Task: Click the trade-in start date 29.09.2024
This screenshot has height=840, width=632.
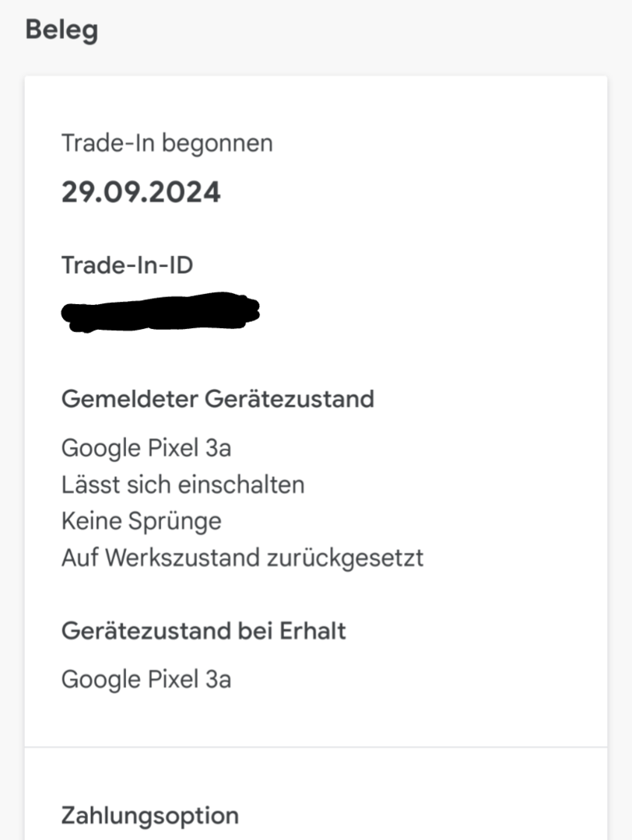Action: [141, 191]
